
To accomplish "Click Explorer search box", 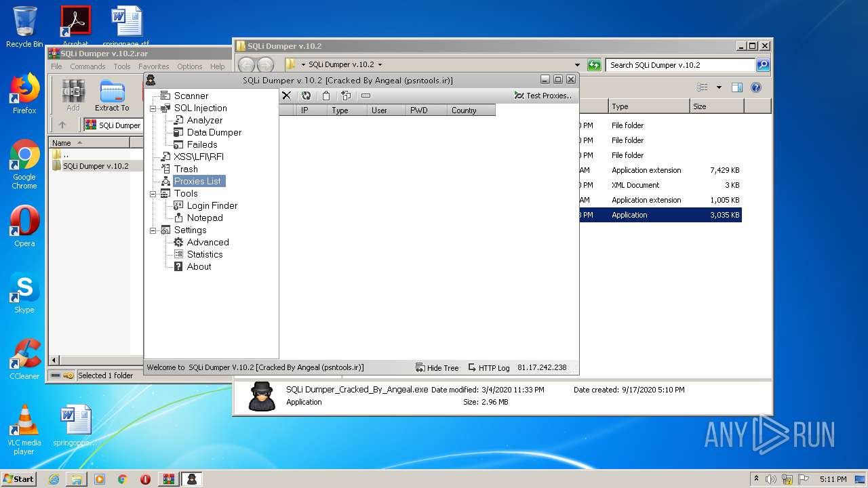I will (680, 65).
